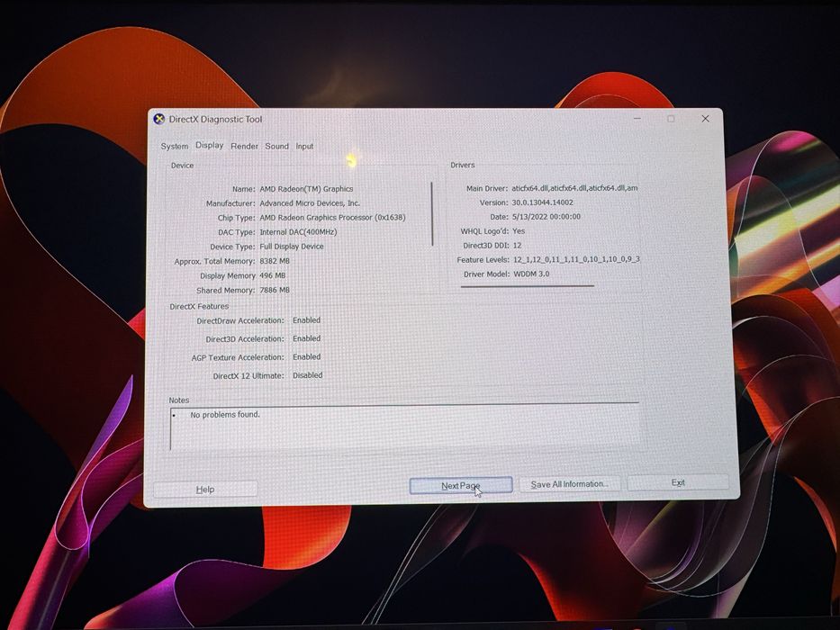Click the 'Drivers' group label

463,165
